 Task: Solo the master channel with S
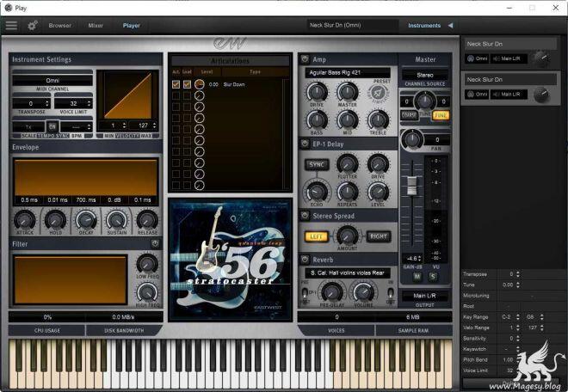tap(433, 277)
